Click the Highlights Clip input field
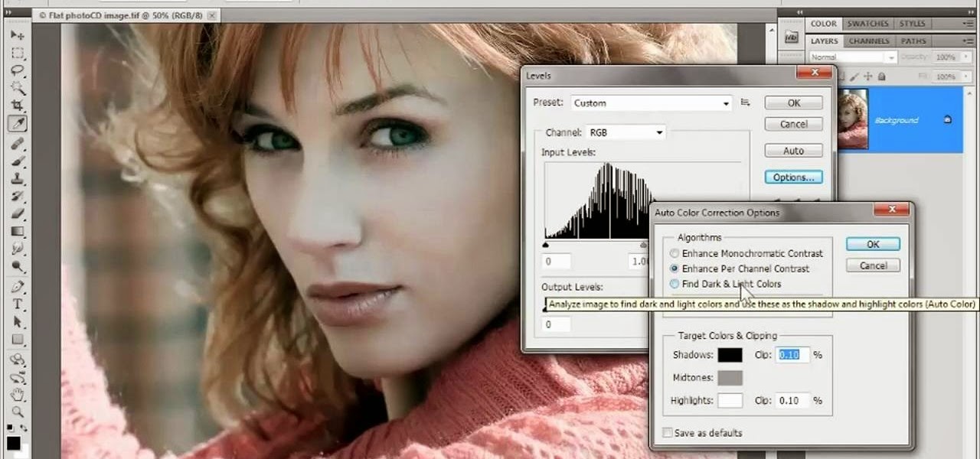The height and width of the screenshot is (459, 980). 793,401
